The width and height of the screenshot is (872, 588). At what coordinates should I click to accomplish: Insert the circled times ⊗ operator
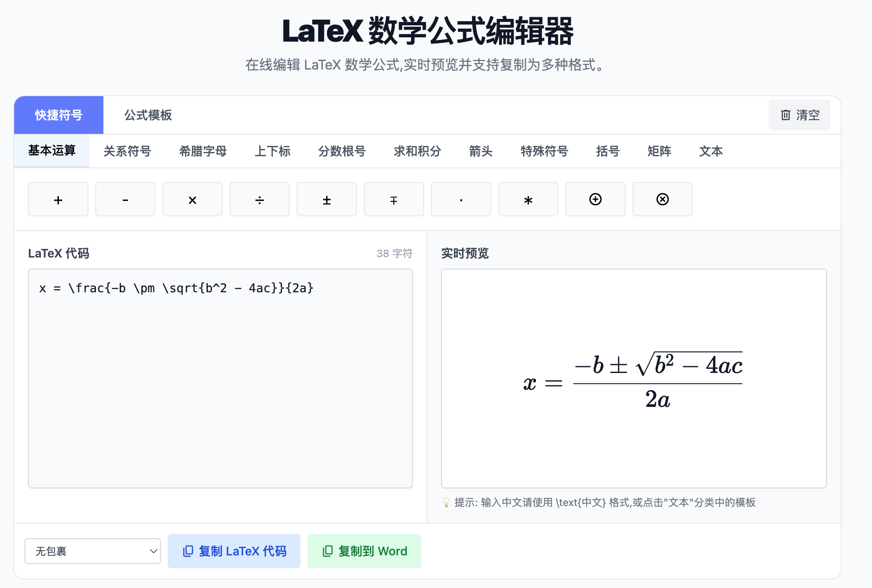coord(662,199)
